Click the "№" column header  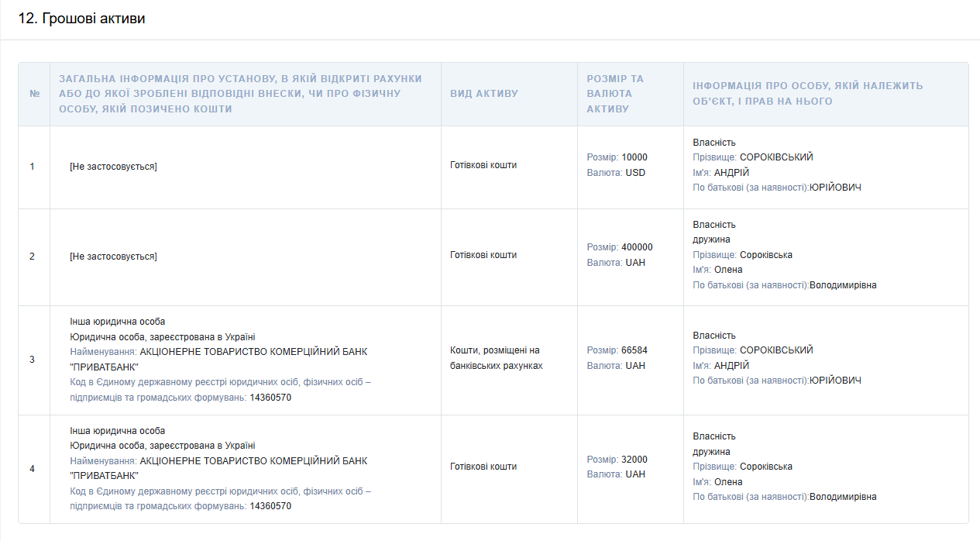34,94
